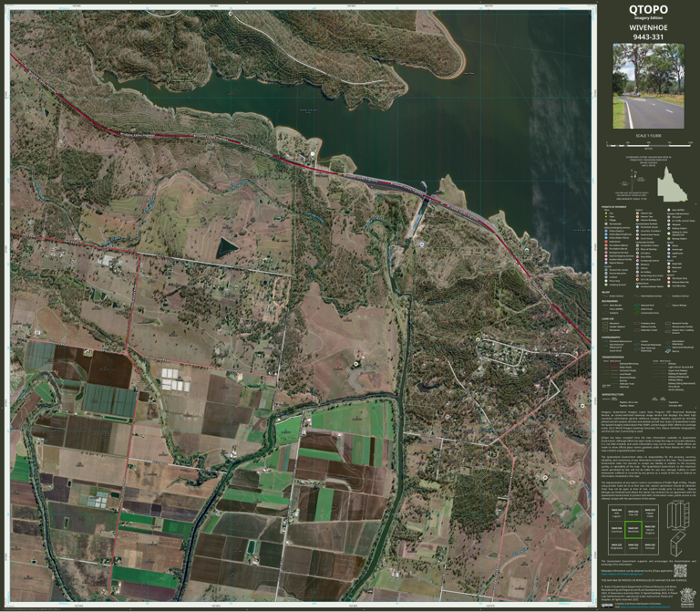The width and height of the screenshot is (700, 612).
Task: Click the QTOPO title heading
Action: coord(648,9)
